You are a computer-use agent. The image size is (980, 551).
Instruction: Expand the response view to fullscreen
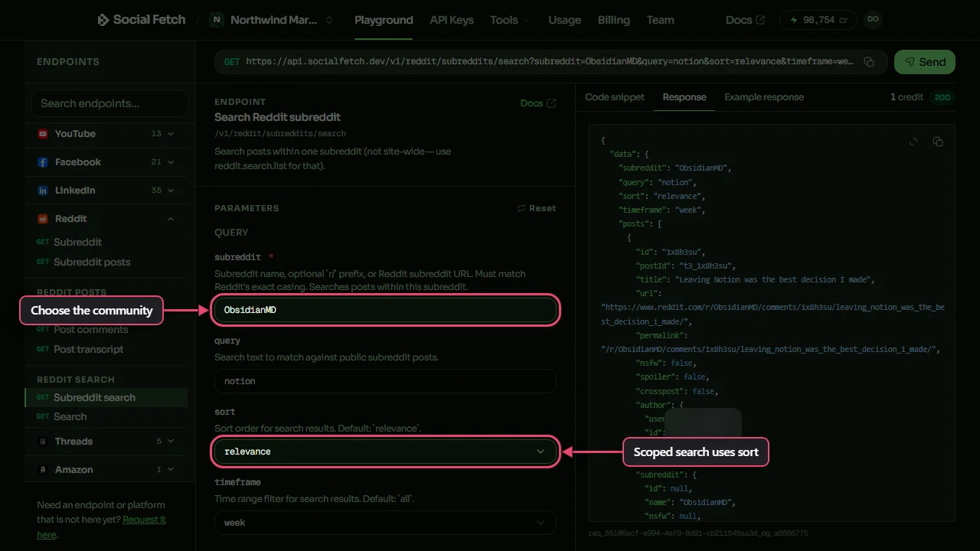913,142
